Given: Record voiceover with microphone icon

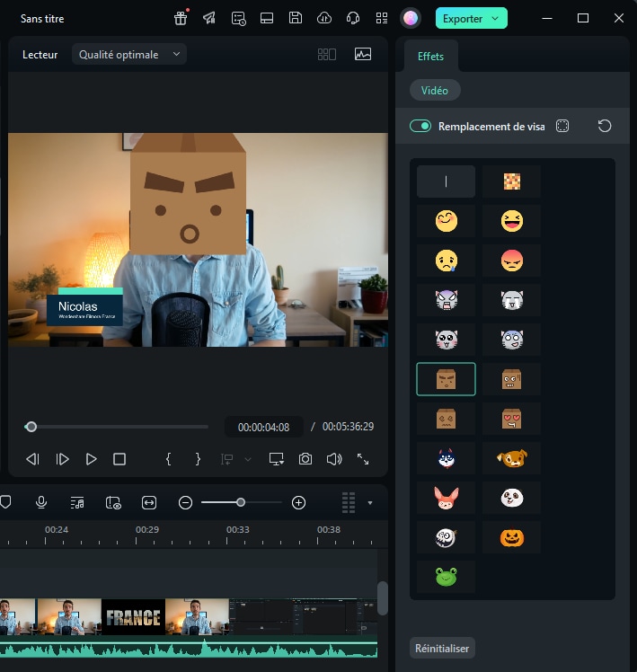Looking at the screenshot, I should [x=41, y=502].
